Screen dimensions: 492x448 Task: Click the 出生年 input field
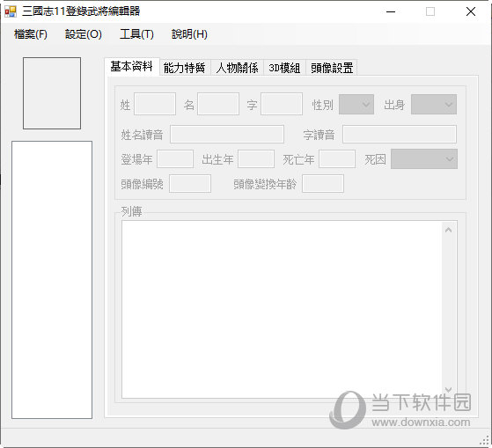point(256,158)
